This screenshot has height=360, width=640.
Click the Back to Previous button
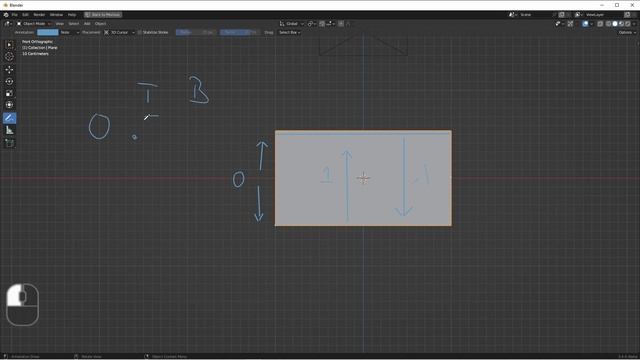[x=103, y=15]
